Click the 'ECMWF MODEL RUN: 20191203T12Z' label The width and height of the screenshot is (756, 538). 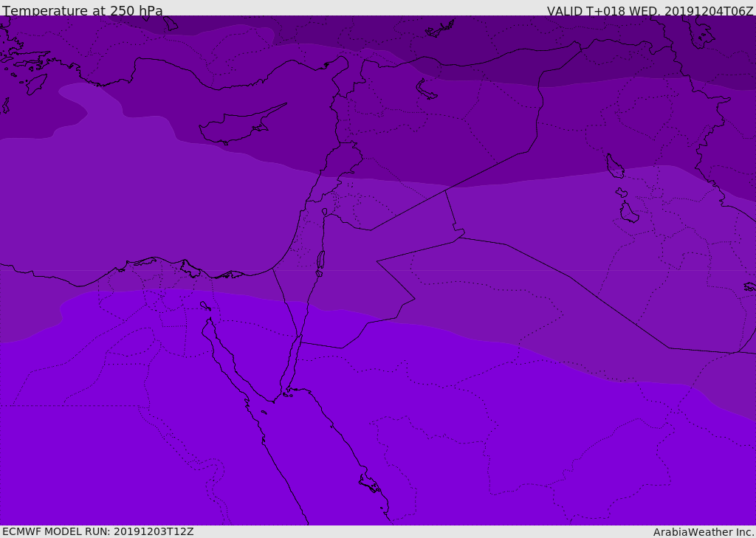pyautogui.click(x=98, y=531)
